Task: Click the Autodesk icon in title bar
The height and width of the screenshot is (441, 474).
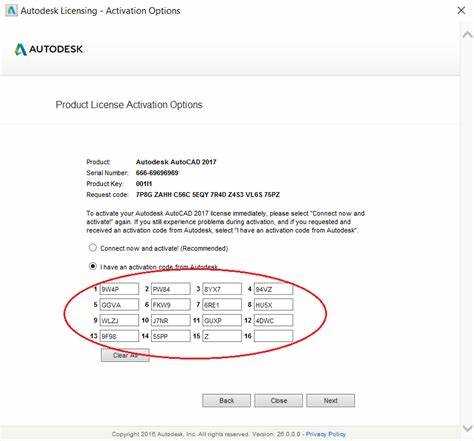Action: click(11, 11)
